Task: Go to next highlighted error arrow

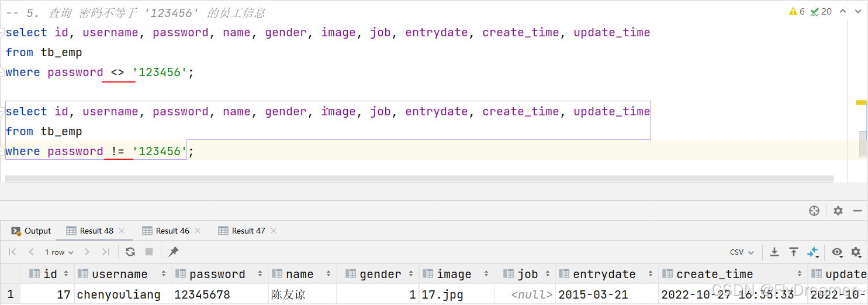Action: coord(857,11)
